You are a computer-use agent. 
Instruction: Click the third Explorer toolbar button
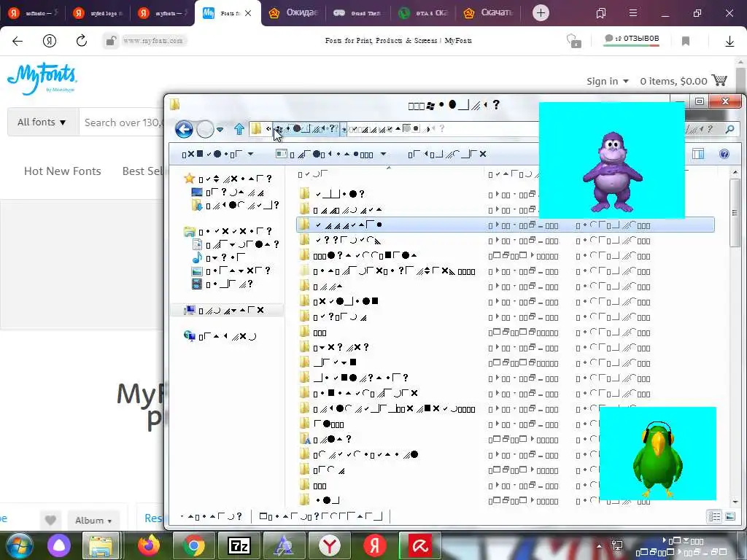[x=447, y=154]
